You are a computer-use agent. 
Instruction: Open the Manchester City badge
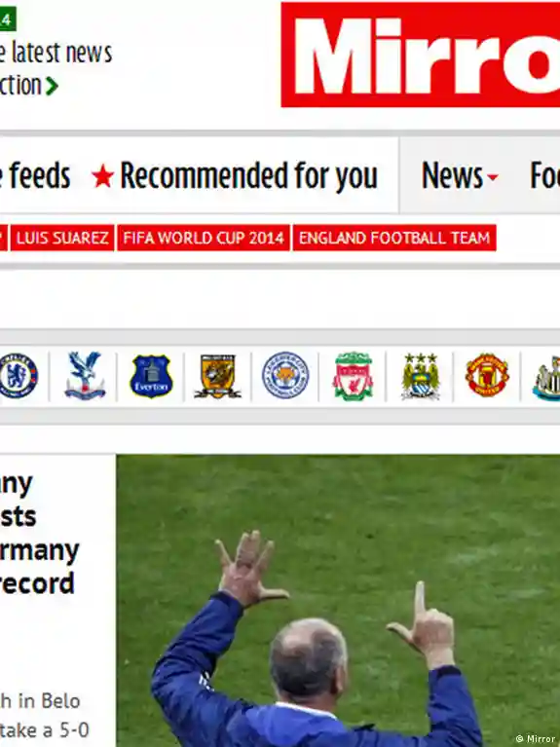tap(420, 376)
